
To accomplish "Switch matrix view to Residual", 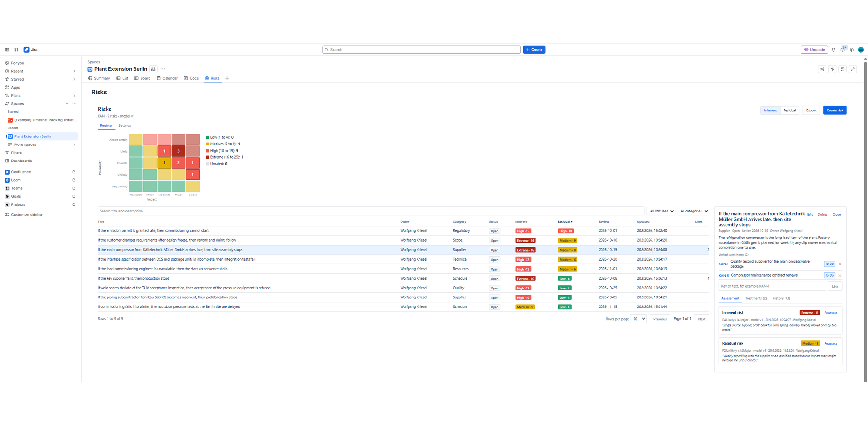I will pyautogui.click(x=790, y=110).
